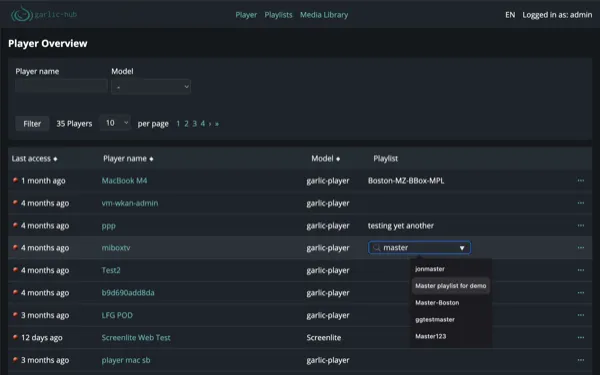Screen dimensions: 600x375
Task: Open MacBook M4 player link
Action: (124, 180)
